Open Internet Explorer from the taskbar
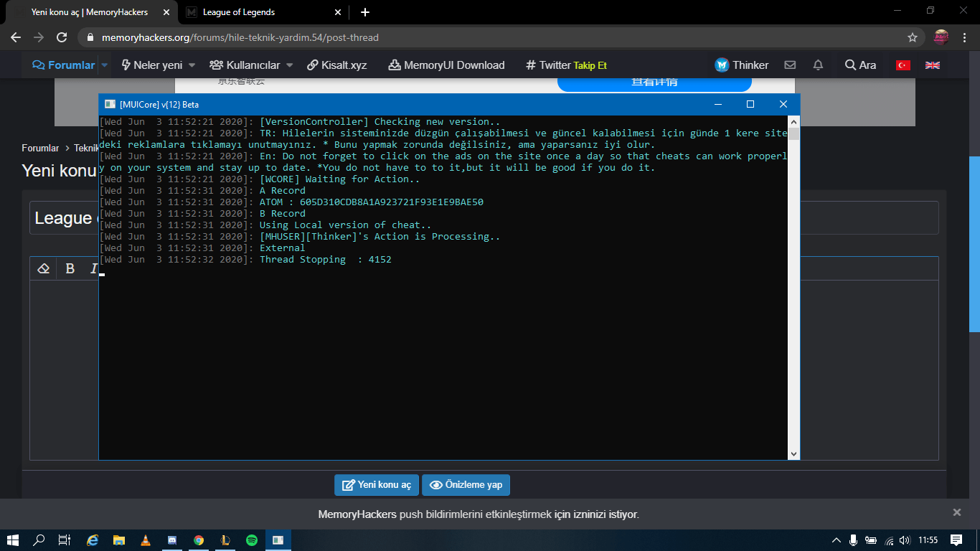The height and width of the screenshot is (551, 980). 93,540
